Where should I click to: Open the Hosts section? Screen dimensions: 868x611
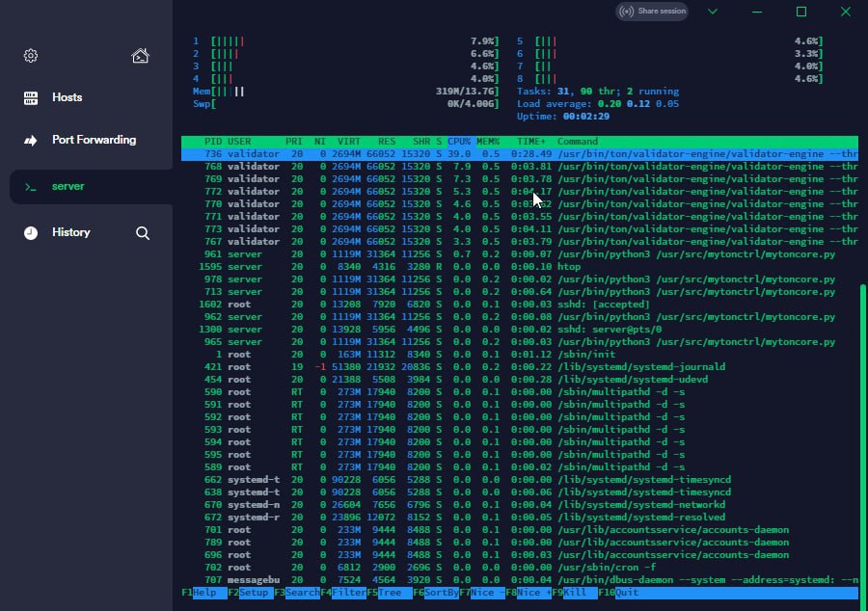67,97
